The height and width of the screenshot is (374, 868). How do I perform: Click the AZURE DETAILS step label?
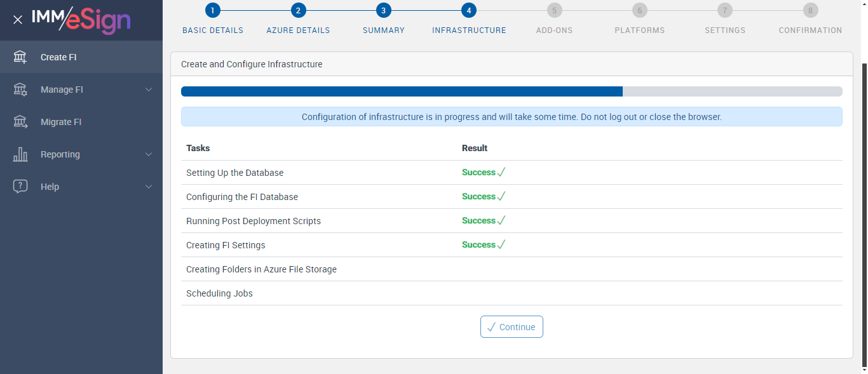click(x=298, y=30)
